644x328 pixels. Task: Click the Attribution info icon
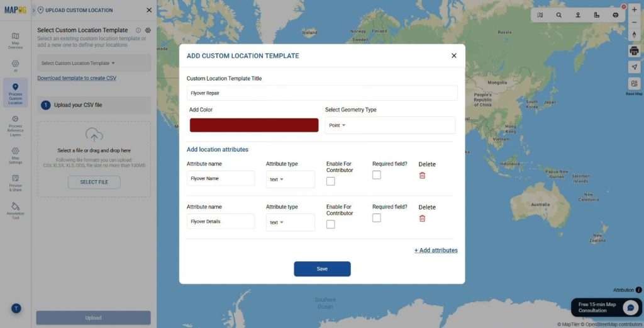coord(639,290)
